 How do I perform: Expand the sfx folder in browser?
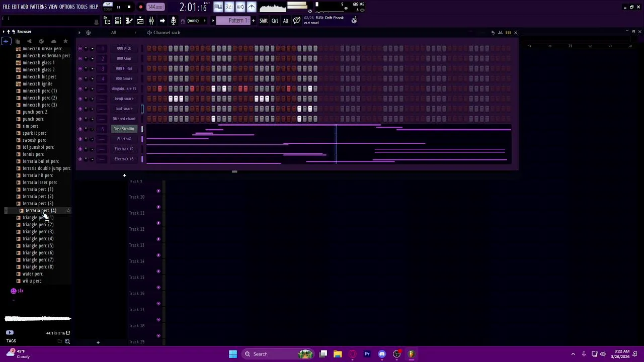tap(18, 291)
